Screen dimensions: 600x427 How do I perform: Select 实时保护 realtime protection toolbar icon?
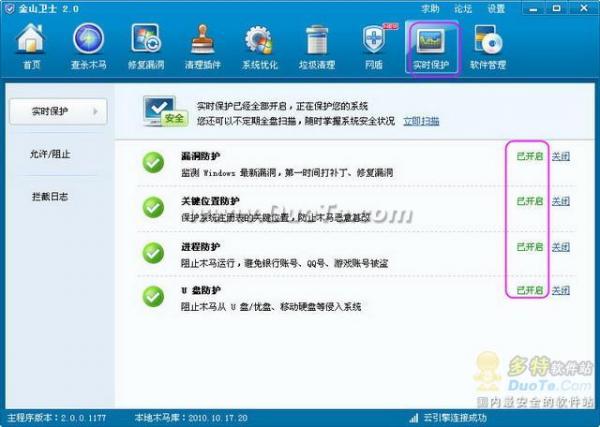pos(431,47)
